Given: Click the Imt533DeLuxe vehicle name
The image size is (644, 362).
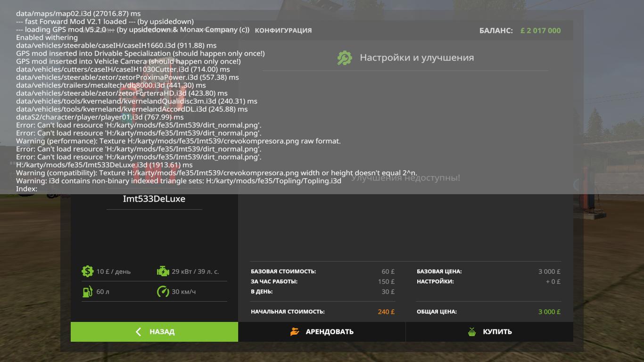Looking at the screenshot, I should pos(154,198).
